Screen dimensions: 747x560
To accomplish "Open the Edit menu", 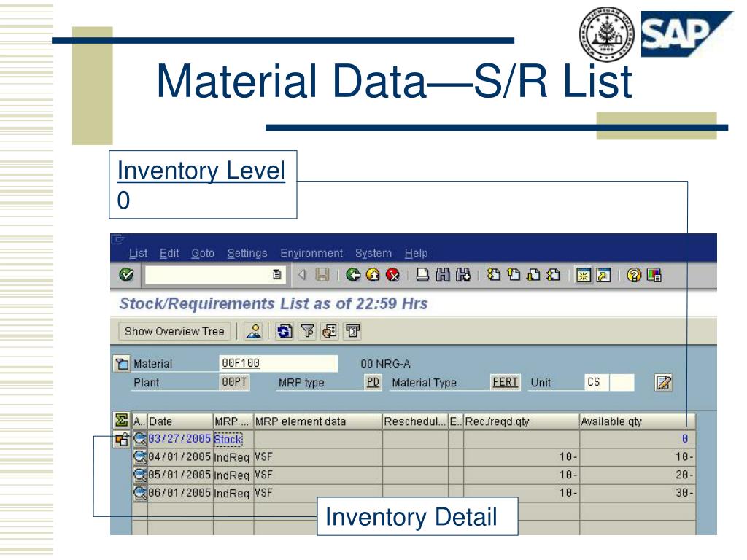I will [x=169, y=253].
